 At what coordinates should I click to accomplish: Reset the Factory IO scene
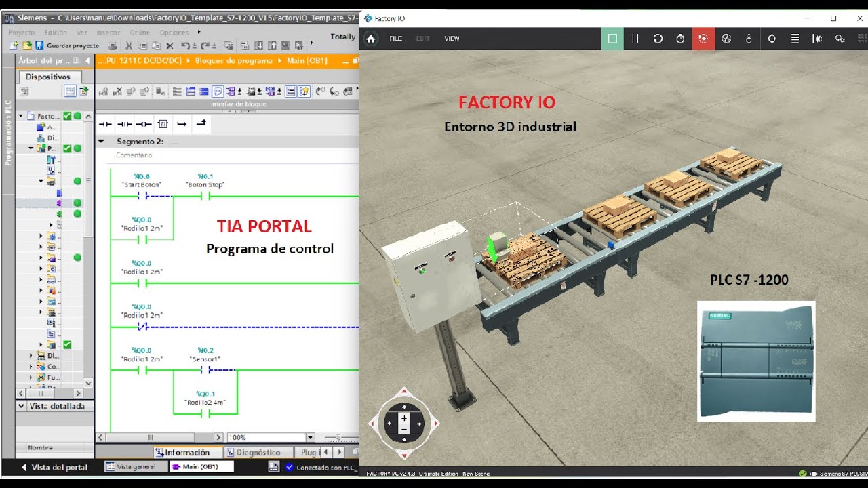point(658,39)
